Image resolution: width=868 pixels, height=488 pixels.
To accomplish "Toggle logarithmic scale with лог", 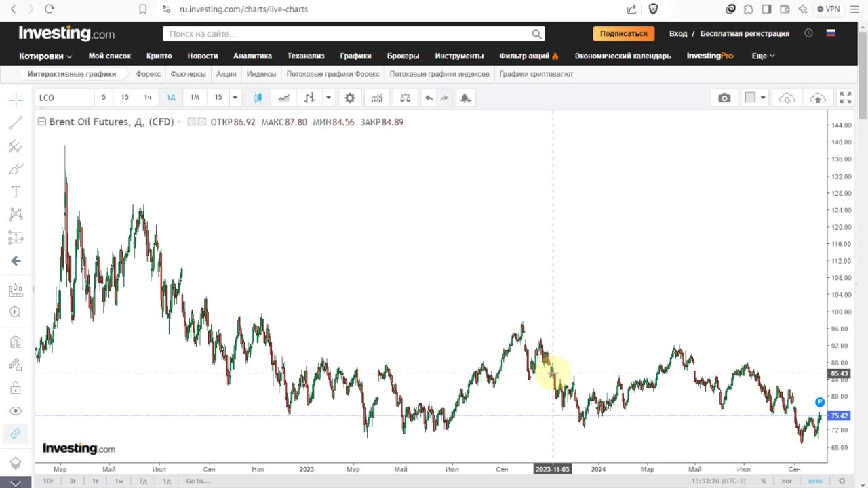I will (x=787, y=481).
